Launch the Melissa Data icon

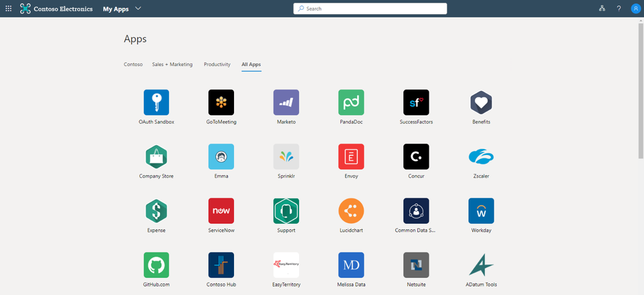[351, 265]
